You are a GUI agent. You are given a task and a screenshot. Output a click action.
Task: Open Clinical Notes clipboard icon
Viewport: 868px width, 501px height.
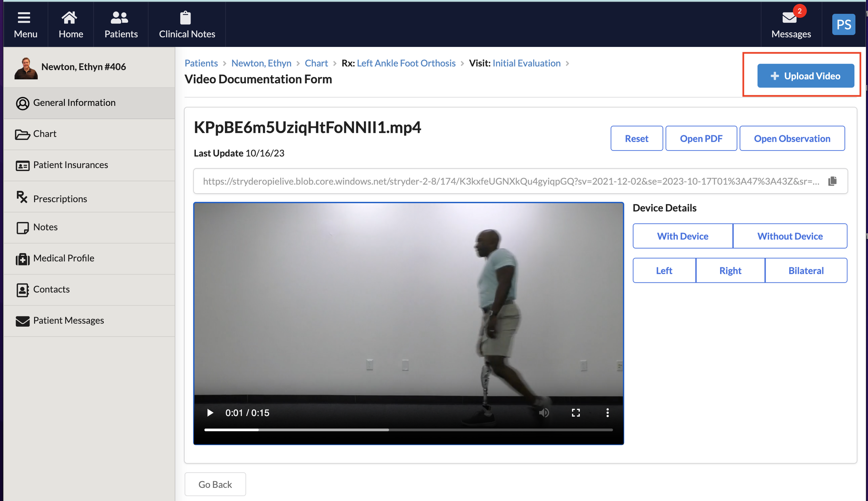[x=185, y=18]
